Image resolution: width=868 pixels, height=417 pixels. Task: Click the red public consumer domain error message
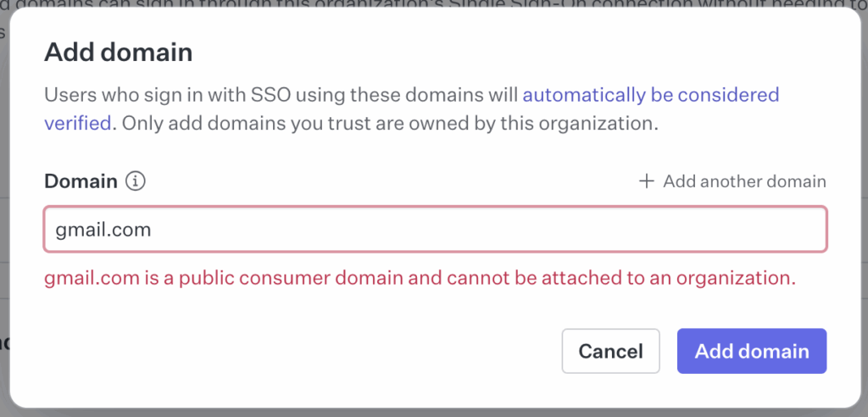point(420,277)
